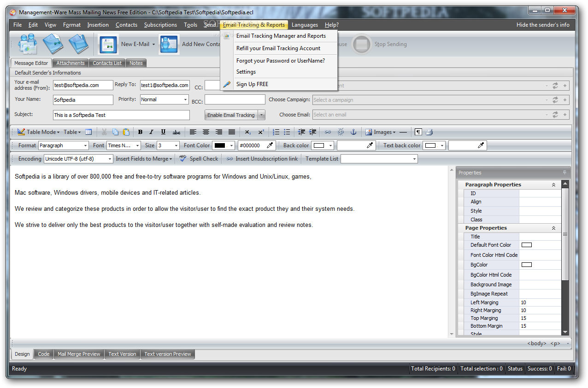588x388 pixels.
Task: Switch to Mail Merge Preview tab
Action: (x=79, y=354)
